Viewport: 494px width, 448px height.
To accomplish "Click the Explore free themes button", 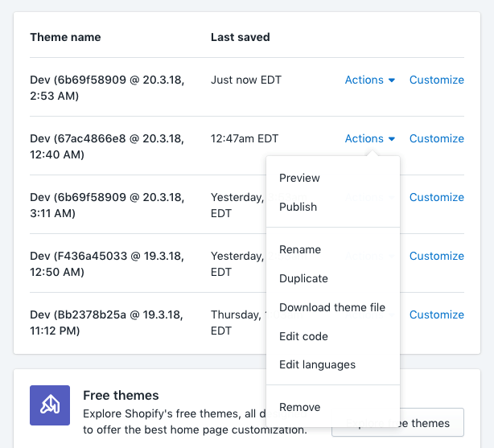I will click(398, 423).
